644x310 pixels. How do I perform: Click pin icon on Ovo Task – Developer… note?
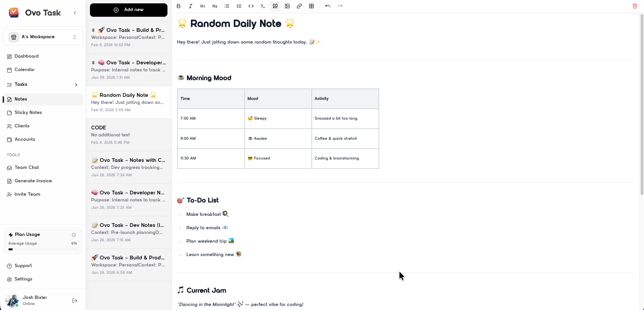[93, 63]
